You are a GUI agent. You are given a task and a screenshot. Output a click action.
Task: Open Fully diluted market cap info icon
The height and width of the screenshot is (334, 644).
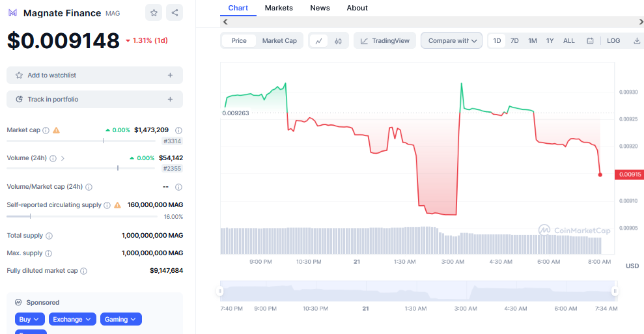[x=84, y=271]
